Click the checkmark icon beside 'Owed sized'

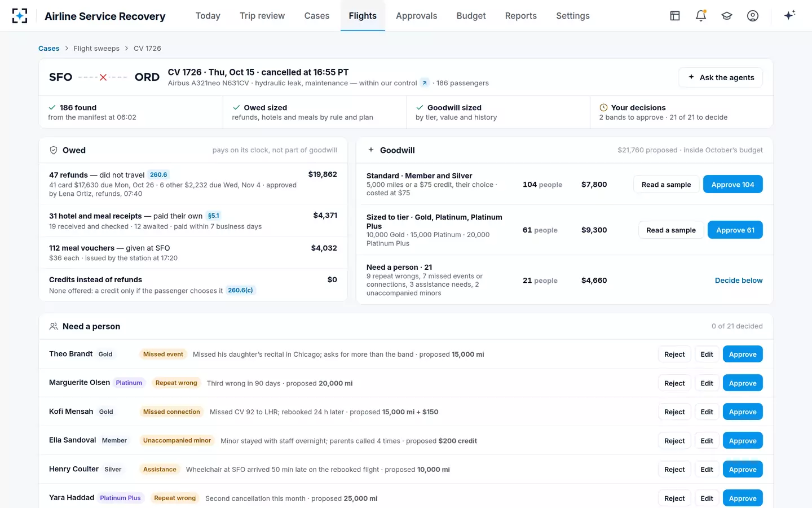[236, 107]
